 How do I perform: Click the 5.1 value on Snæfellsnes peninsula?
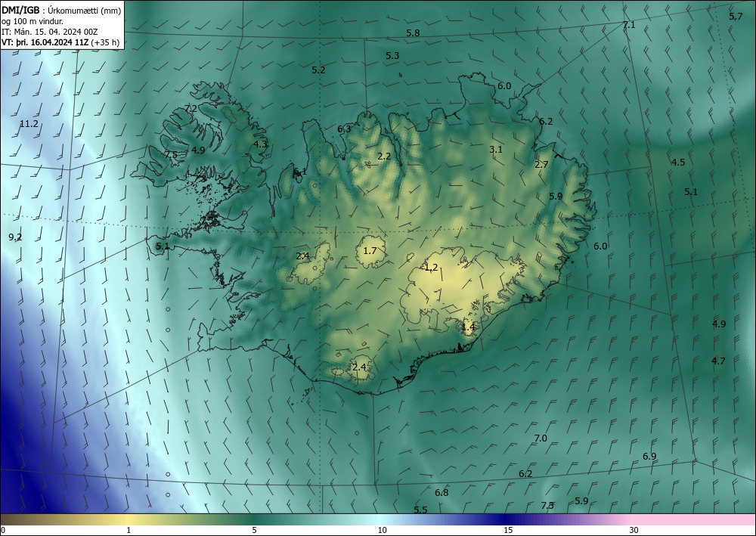point(163,246)
